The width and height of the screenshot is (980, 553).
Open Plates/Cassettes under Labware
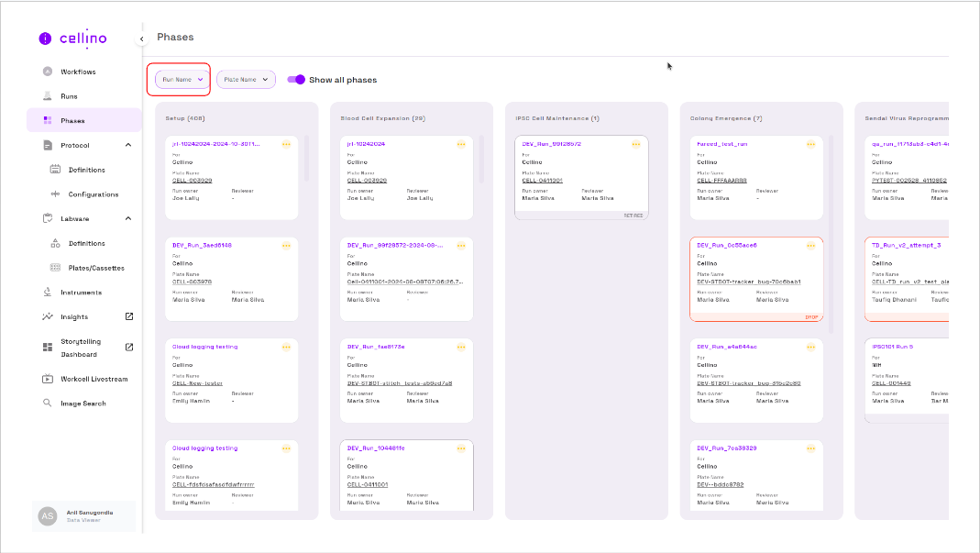tap(95, 268)
